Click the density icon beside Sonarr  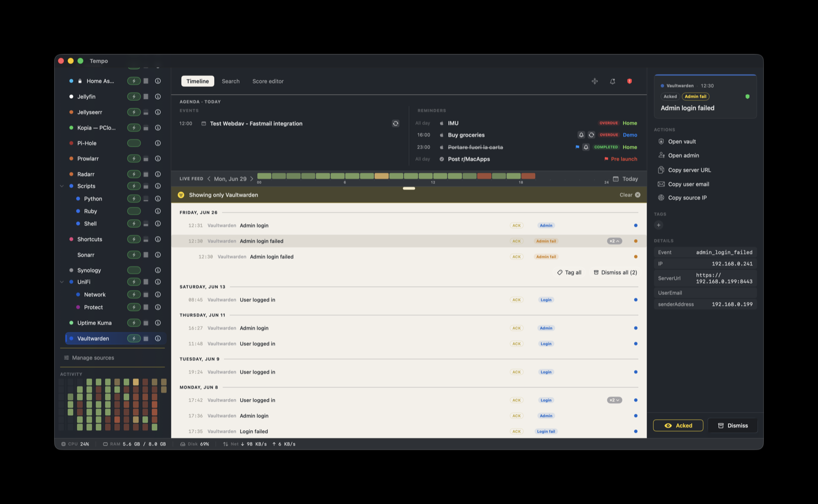(x=146, y=255)
